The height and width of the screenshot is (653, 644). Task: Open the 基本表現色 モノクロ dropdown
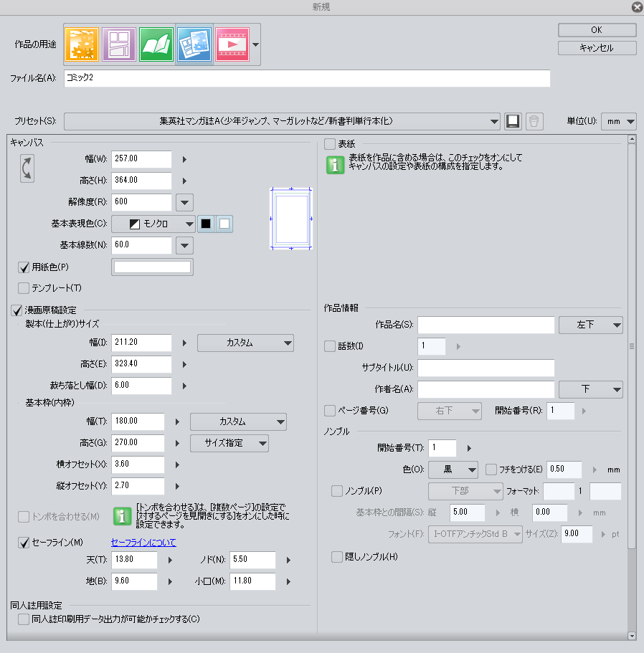pos(153,224)
